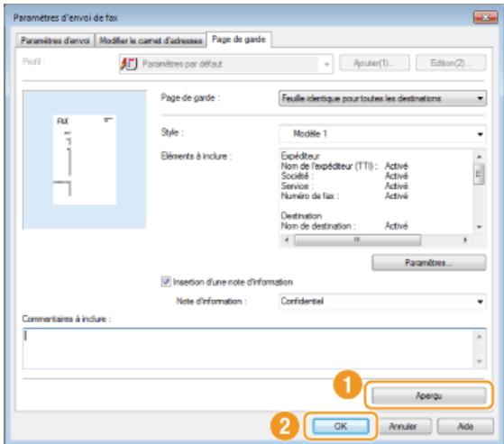The width and height of the screenshot is (504, 444).
Task: Expand the Page de garde dropdown
Action: tap(382, 98)
